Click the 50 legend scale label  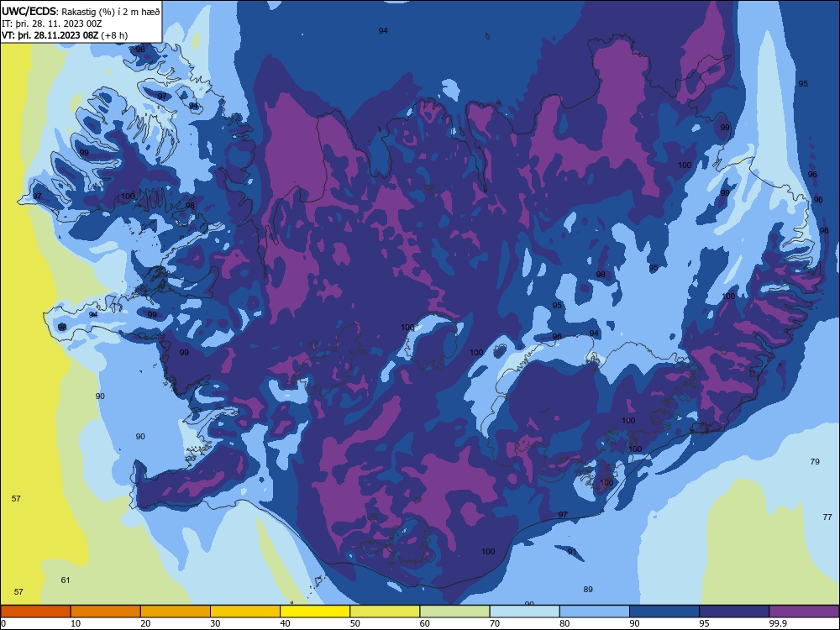coord(355,623)
